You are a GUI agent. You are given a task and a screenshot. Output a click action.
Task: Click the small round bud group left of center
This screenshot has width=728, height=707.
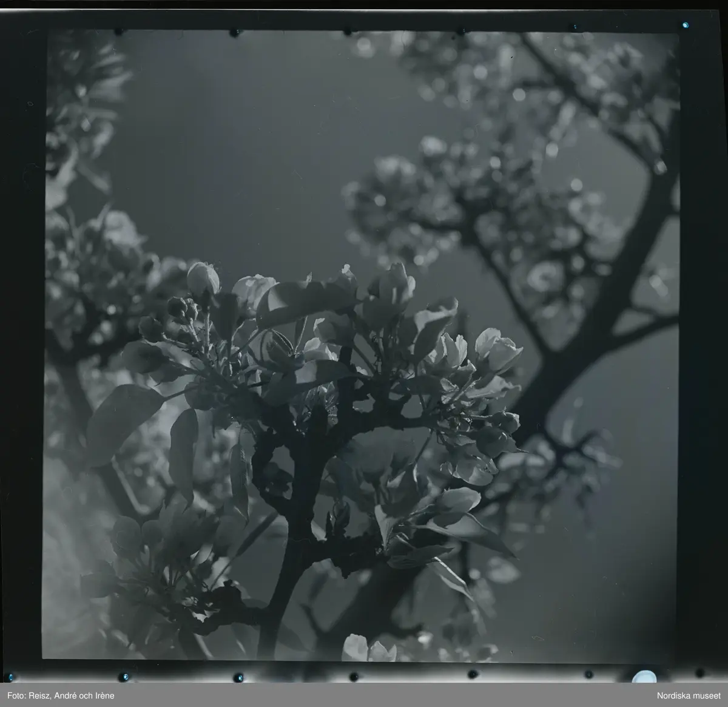pos(182,310)
